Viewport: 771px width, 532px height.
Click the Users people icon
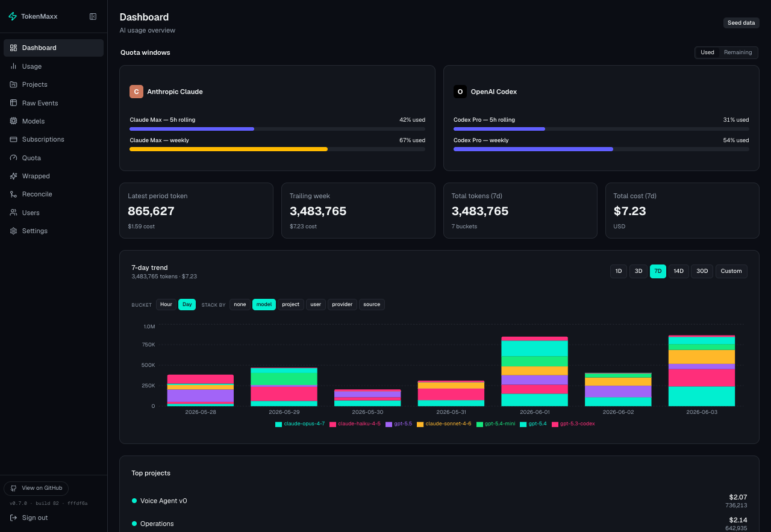(x=13, y=213)
